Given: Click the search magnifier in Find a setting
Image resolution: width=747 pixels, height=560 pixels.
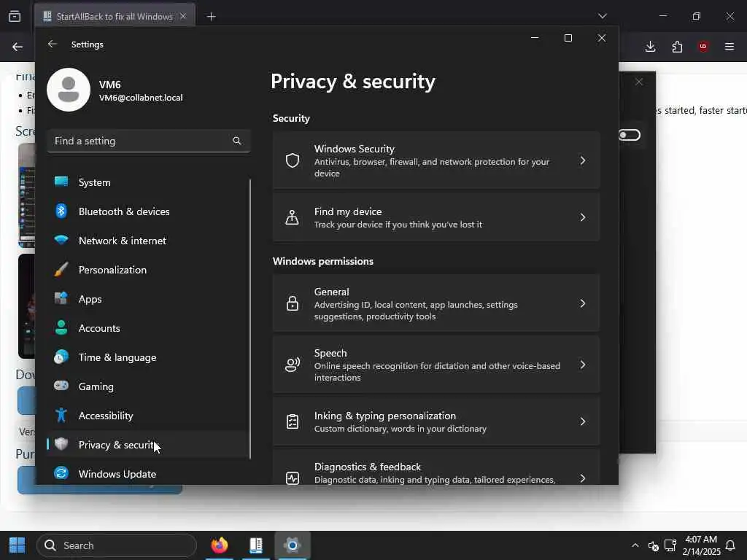Looking at the screenshot, I should pos(237,141).
